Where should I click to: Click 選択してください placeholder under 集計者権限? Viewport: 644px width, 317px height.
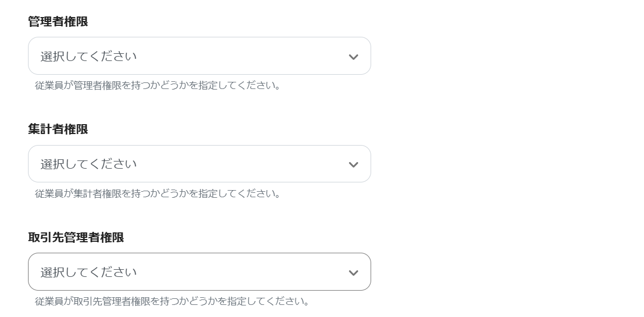point(88,164)
